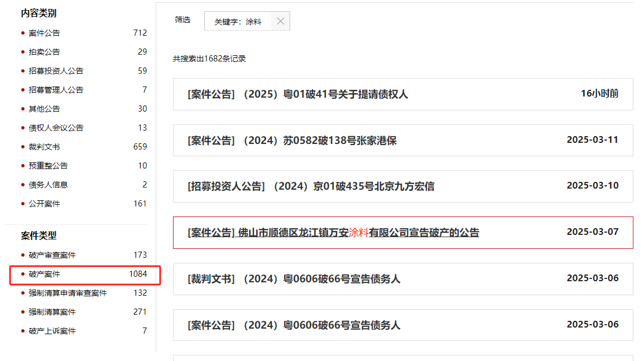Click the count 173 beside 破产审查案件
The image size is (644, 361).
(x=140, y=255)
